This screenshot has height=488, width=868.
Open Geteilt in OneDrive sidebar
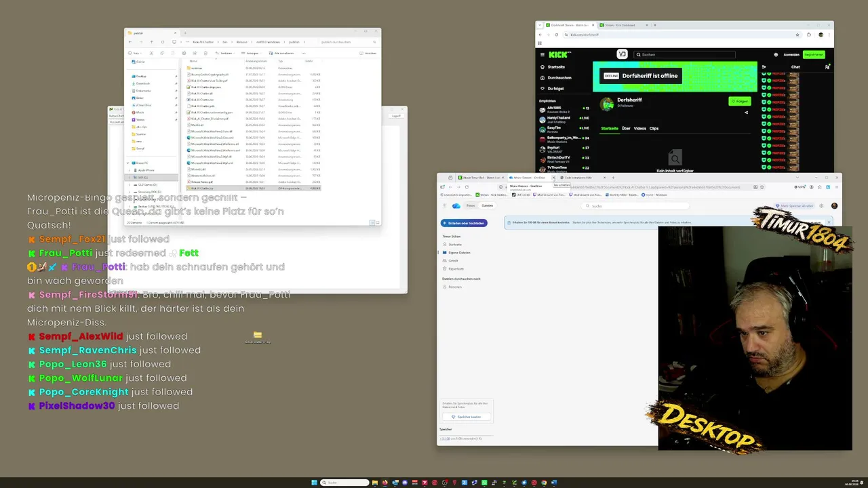[x=453, y=261]
